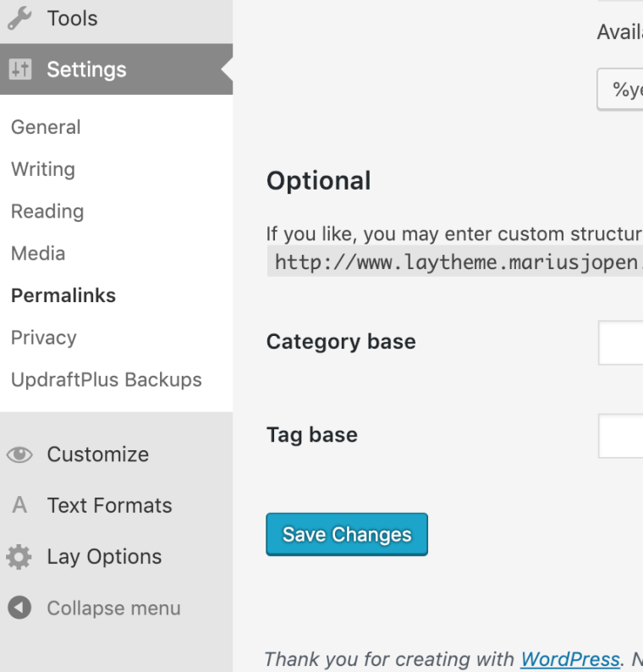
Task: Open the Tools menu
Action: click(x=73, y=18)
